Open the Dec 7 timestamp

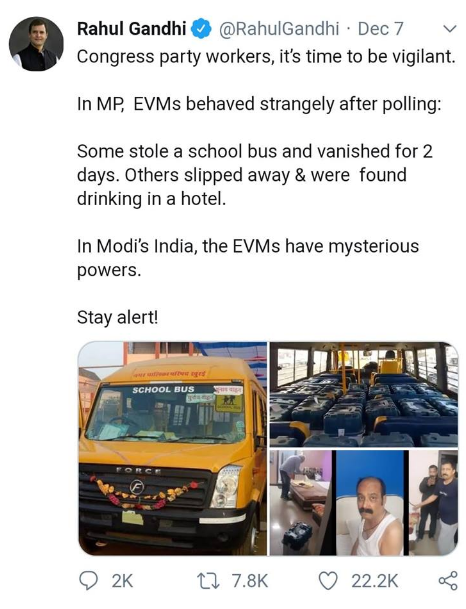pyautogui.click(x=381, y=29)
